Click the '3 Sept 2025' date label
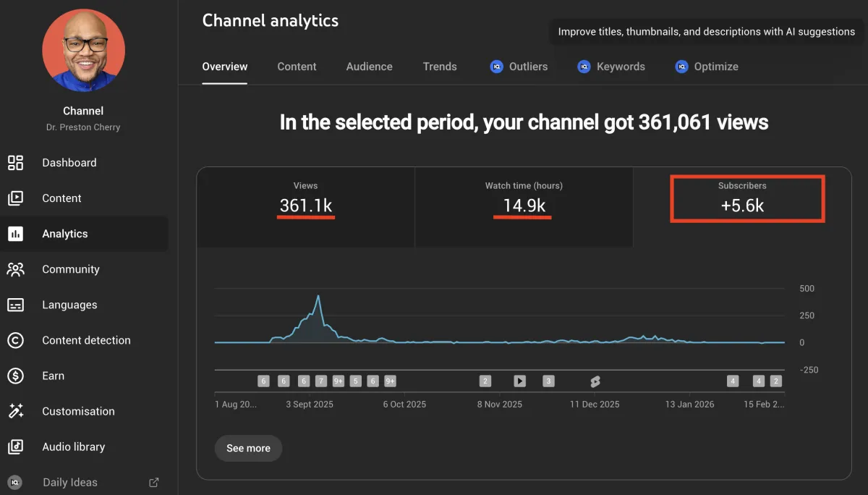 (x=310, y=405)
